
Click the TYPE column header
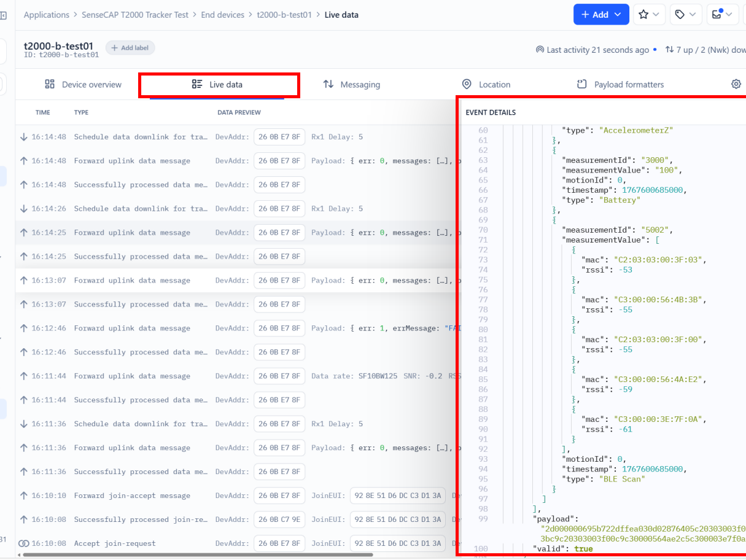[82, 112]
